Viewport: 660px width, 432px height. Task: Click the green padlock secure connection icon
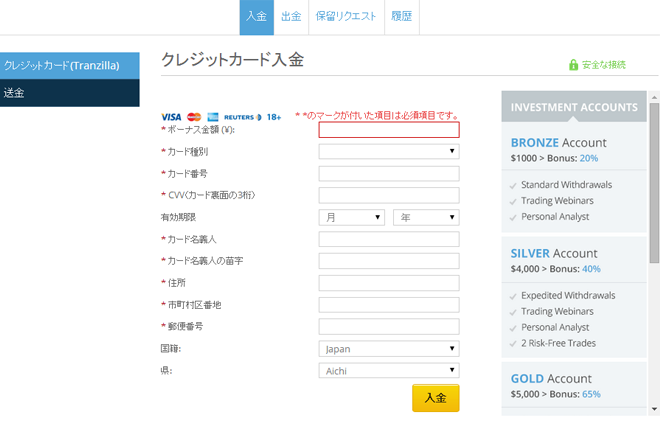(x=573, y=65)
